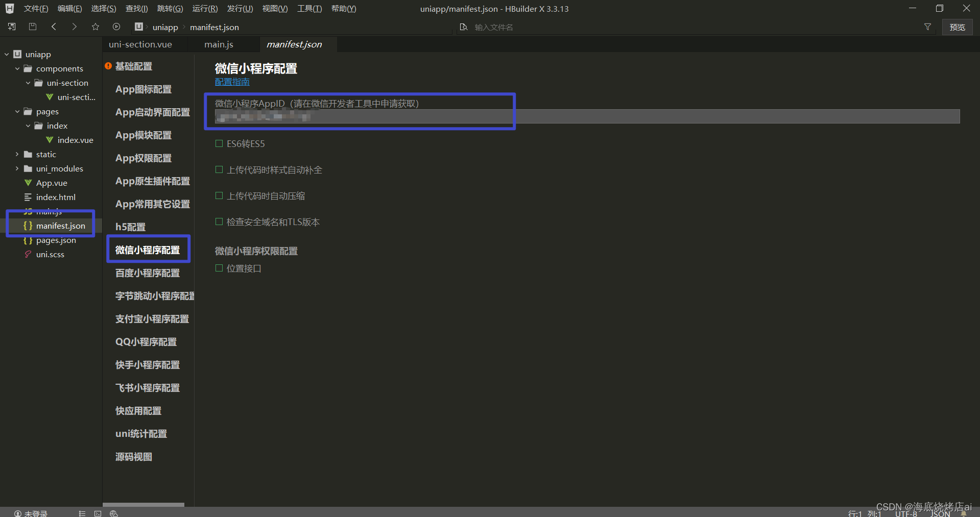980x517 pixels.
Task: Open the terminal icon in status bar
Action: 98,513
